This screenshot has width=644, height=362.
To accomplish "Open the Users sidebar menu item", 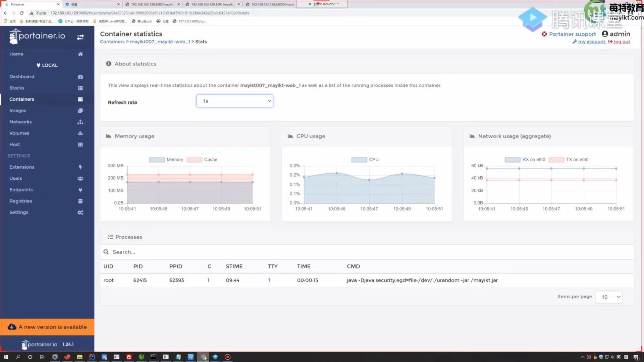I will tap(16, 178).
